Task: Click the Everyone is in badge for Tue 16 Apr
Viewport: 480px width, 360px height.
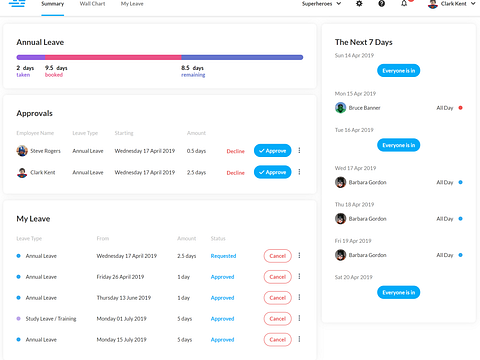Action: (399, 145)
